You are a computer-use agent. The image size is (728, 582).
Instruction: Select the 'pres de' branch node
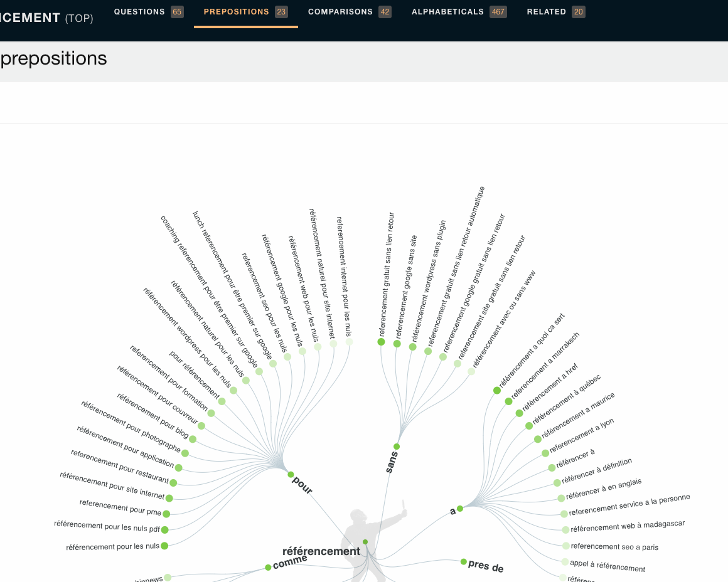click(464, 562)
